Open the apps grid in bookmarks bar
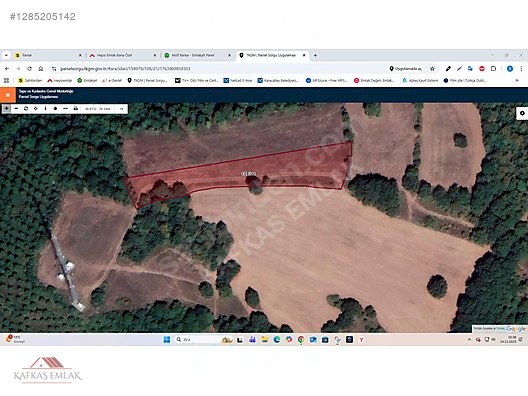 pyautogui.click(x=6, y=80)
